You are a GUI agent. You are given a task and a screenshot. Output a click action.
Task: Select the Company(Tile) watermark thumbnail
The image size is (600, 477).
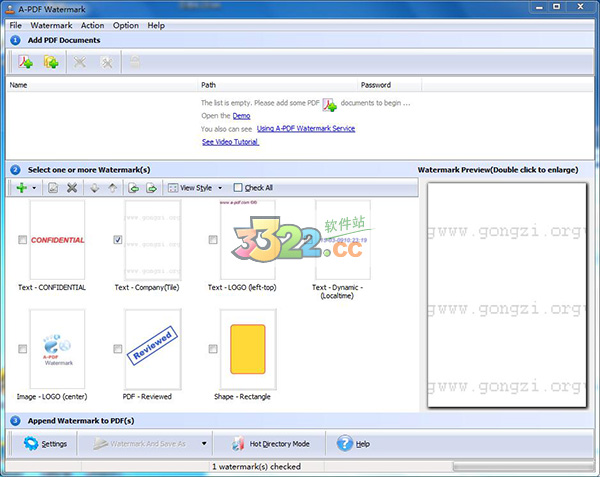(153, 240)
